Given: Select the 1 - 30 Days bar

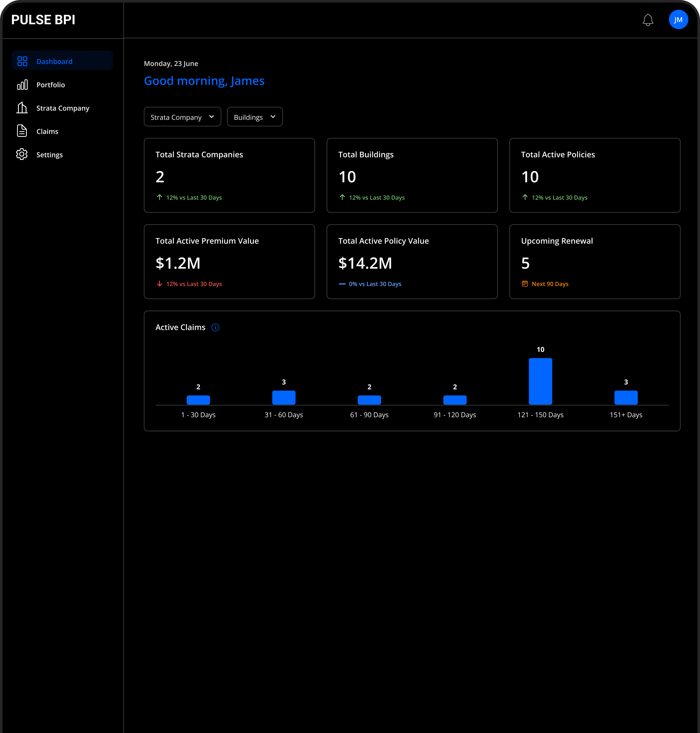Looking at the screenshot, I should (x=198, y=400).
